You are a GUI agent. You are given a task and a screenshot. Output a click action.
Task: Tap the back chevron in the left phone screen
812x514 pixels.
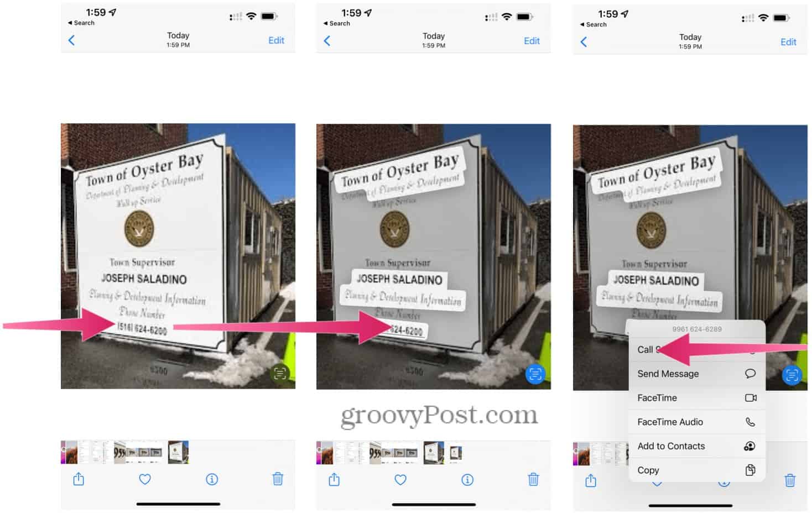point(71,40)
